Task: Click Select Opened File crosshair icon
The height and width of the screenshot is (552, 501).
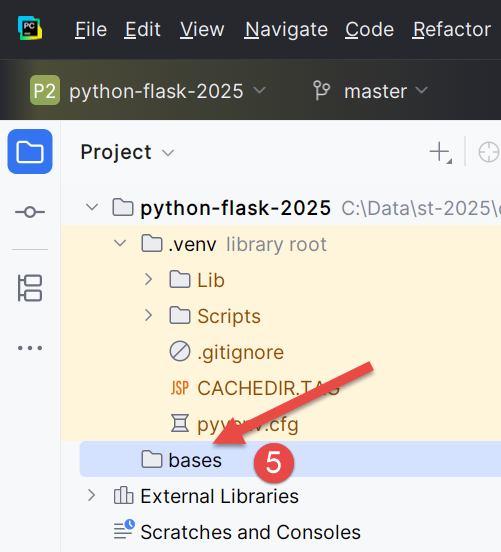Action: [489, 152]
